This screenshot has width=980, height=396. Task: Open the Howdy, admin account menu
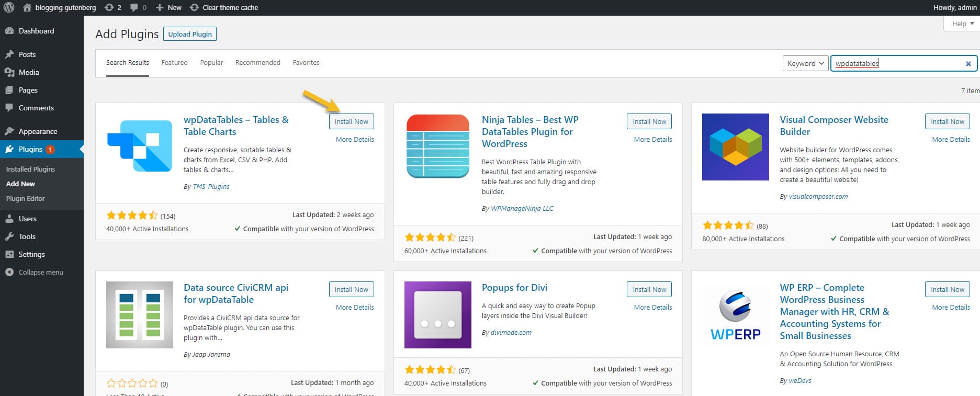[954, 7]
